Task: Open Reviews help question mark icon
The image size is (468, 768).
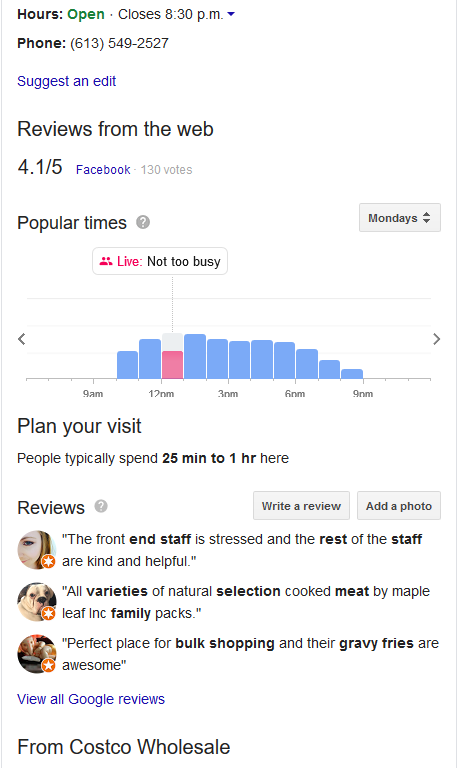Action: coord(101,506)
